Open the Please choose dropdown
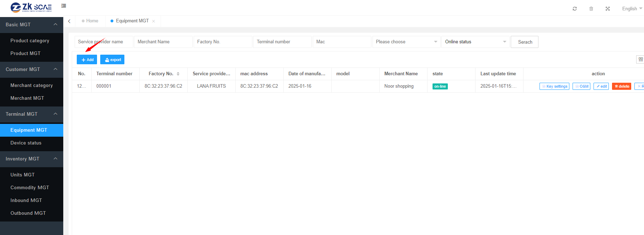 coord(406,42)
